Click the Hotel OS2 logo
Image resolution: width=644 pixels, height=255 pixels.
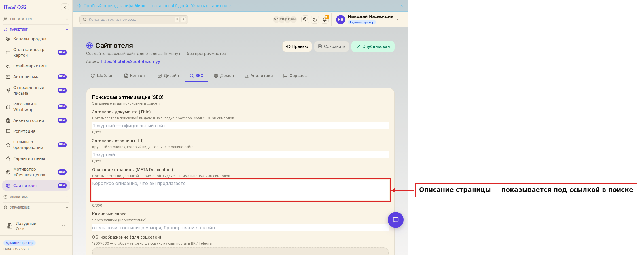(x=15, y=7)
